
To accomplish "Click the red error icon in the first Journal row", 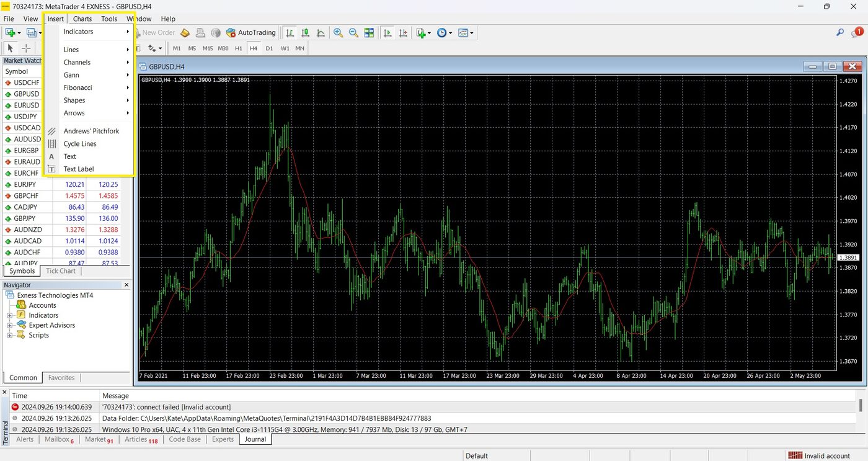I will click(x=15, y=407).
